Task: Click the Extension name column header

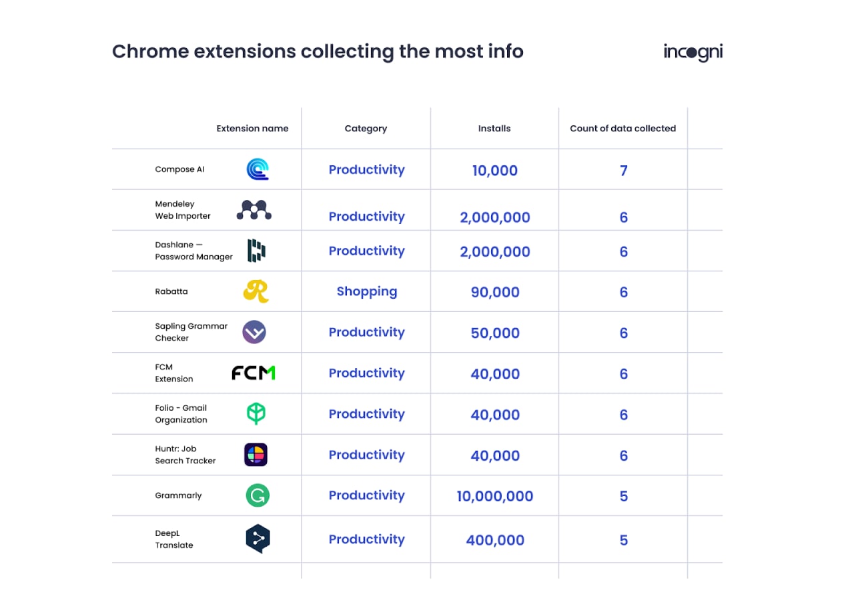Action: pyautogui.click(x=252, y=129)
